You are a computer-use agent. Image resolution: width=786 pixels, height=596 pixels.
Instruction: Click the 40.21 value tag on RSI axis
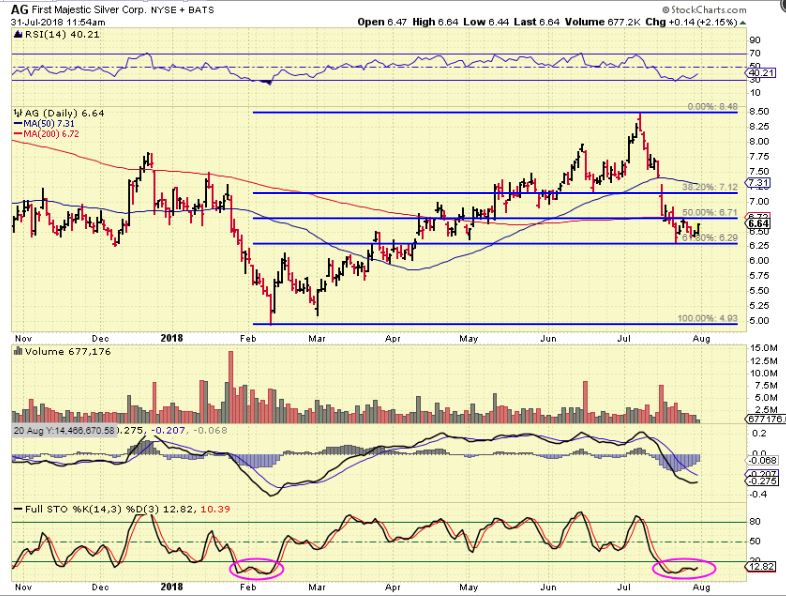(x=762, y=73)
